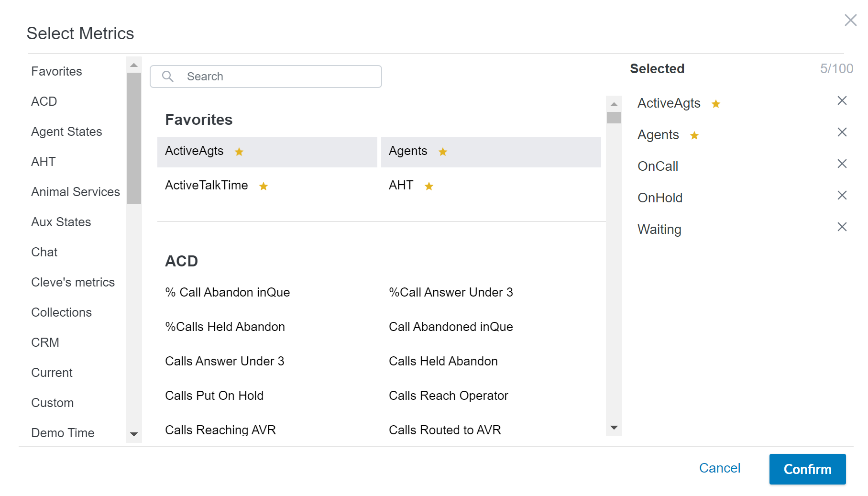Unfavorite ActiveAgts star in Favorites grid
Image resolution: width=868 pixels, height=496 pixels.
pos(239,152)
